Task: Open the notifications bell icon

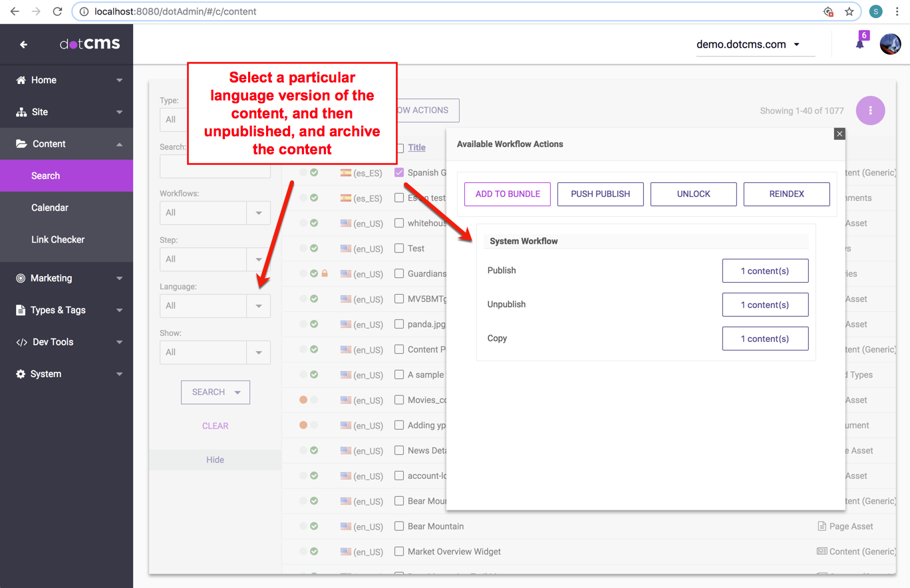Action: click(859, 44)
